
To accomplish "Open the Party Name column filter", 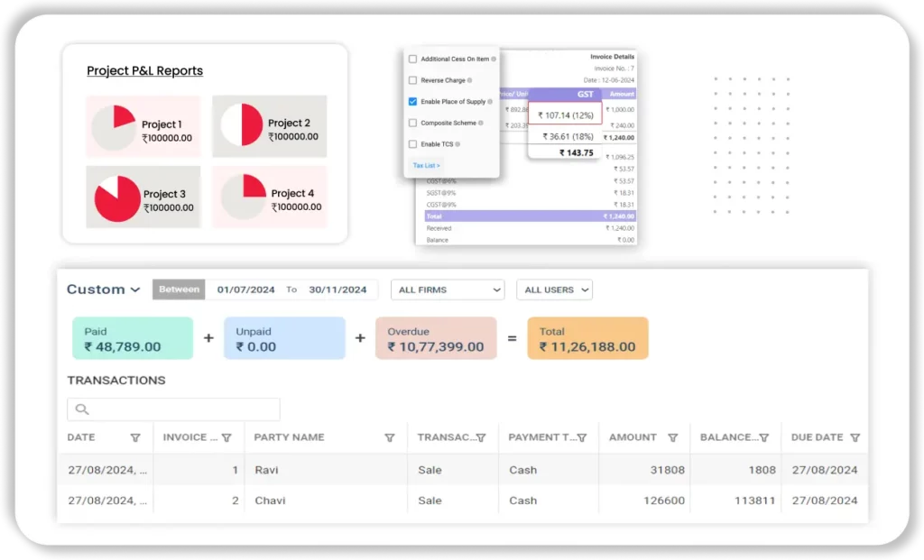I will (x=390, y=438).
